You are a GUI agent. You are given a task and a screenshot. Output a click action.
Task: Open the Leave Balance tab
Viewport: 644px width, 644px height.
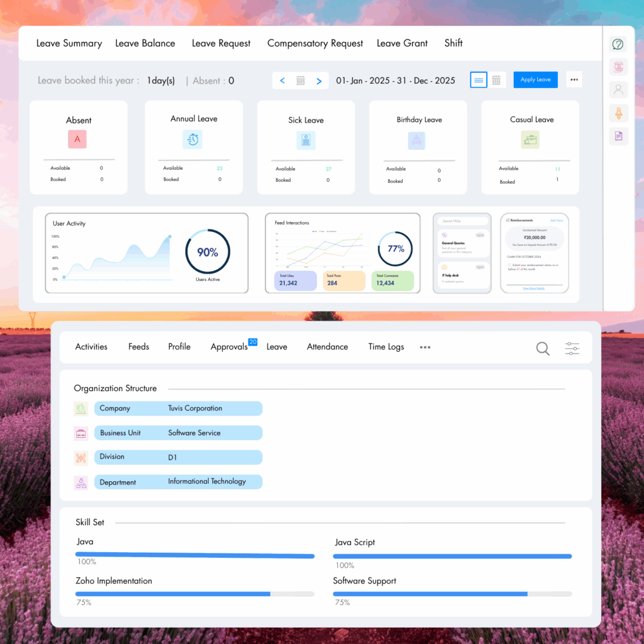tap(145, 43)
